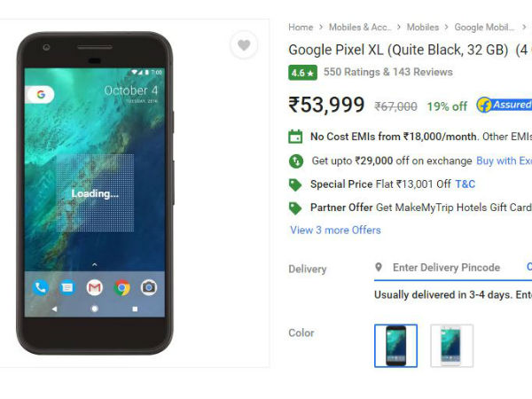Click the Special Price tag icon
Screen dimensions: 532x399
295,184
